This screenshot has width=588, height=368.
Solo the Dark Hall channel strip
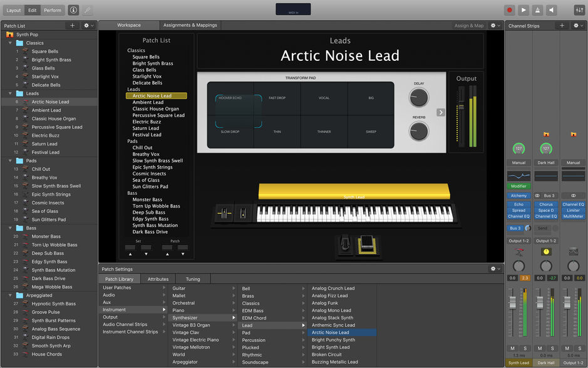coord(552,349)
